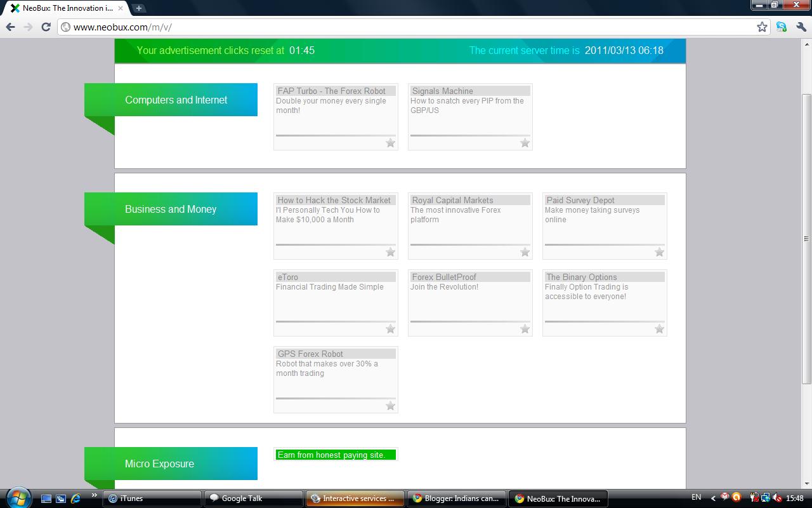Switch to Blogger: Indians can taskbar button
812x508 pixels.
[456, 498]
